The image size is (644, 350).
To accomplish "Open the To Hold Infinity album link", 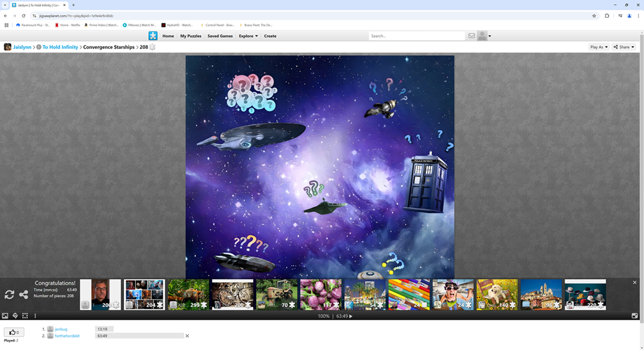I will tap(60, 47).
